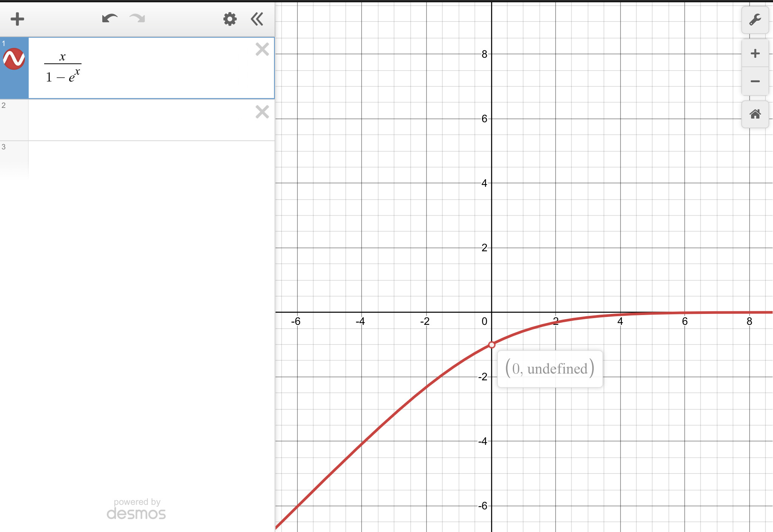The height and width of the screenshot is (532, 773).
Task: Delete empty expression 2 with X
Action: coord(262,112)
